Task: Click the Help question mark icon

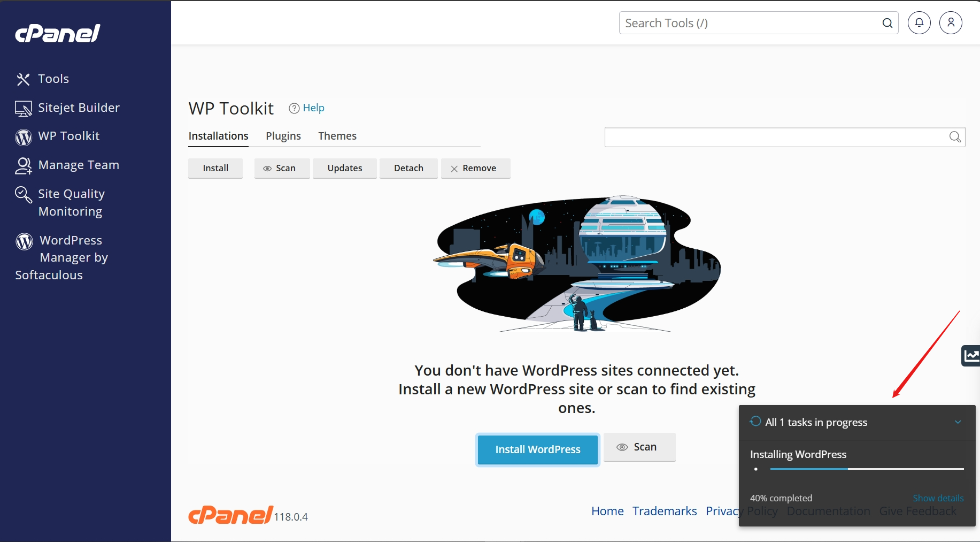Action: pos(294,108)
